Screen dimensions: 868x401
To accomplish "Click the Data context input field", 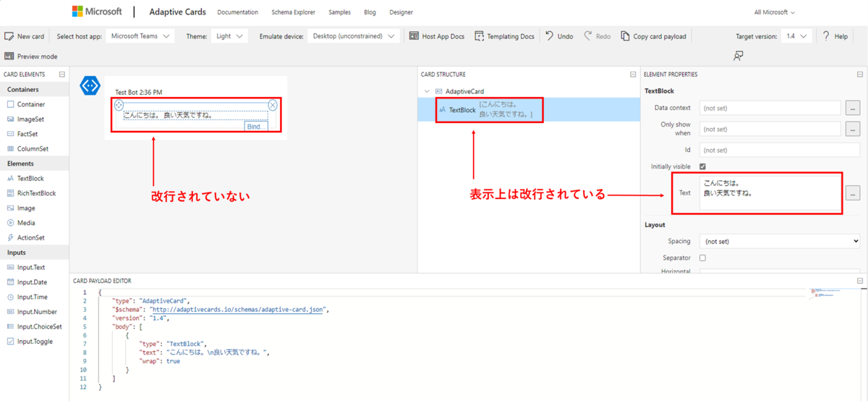I will pyautogui.click(x=770, y=108).
